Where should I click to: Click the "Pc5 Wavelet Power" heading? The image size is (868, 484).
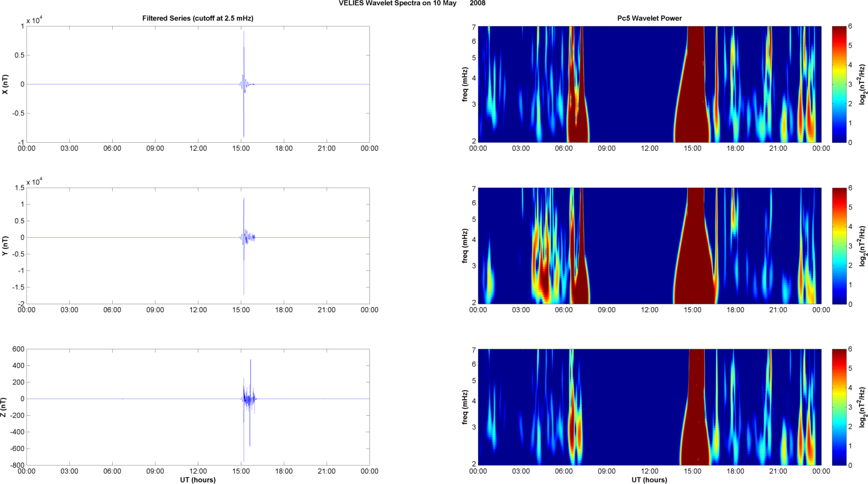click(x=649, y=18)
